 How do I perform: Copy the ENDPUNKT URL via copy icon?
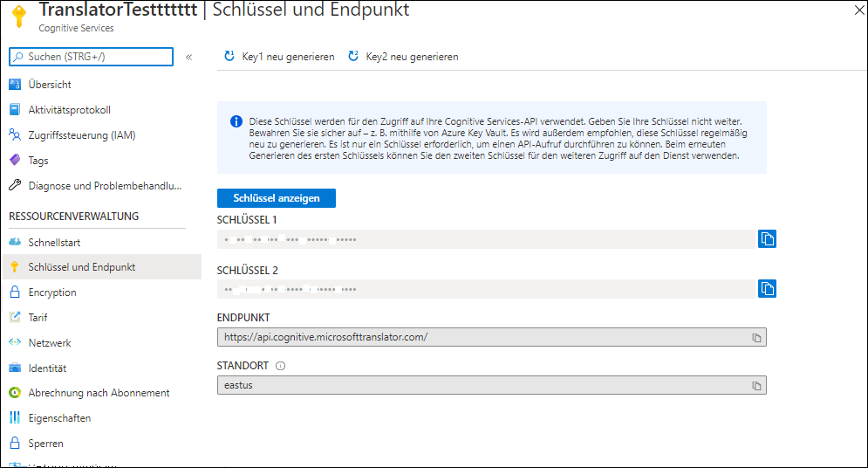756,337
